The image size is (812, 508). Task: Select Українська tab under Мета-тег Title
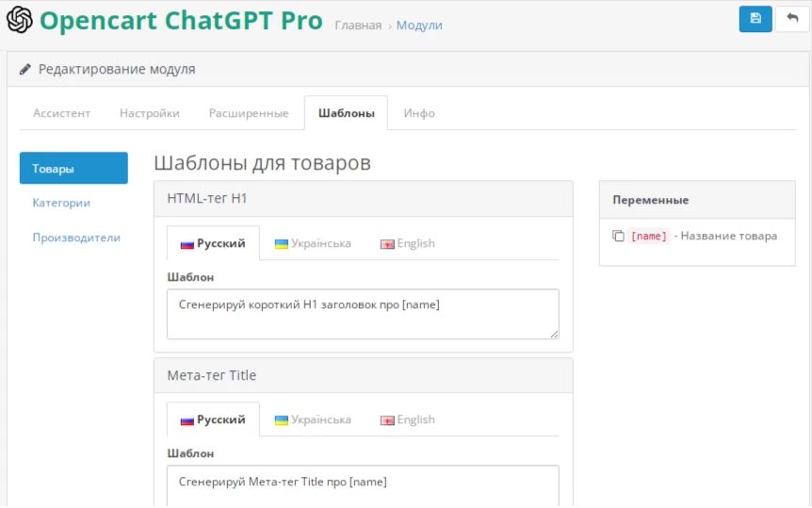click(x=313, y=419)
